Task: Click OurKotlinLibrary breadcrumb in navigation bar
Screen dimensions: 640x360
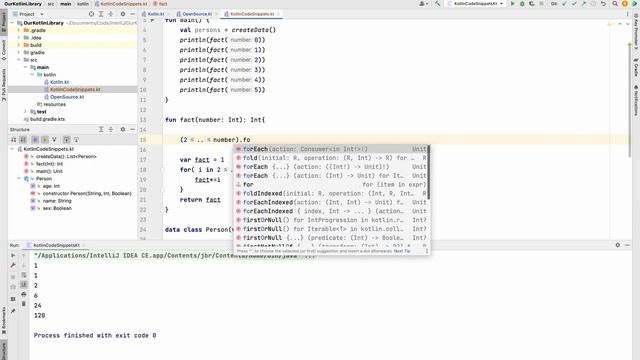Action: pyautogui.click(x=23, y=4)
